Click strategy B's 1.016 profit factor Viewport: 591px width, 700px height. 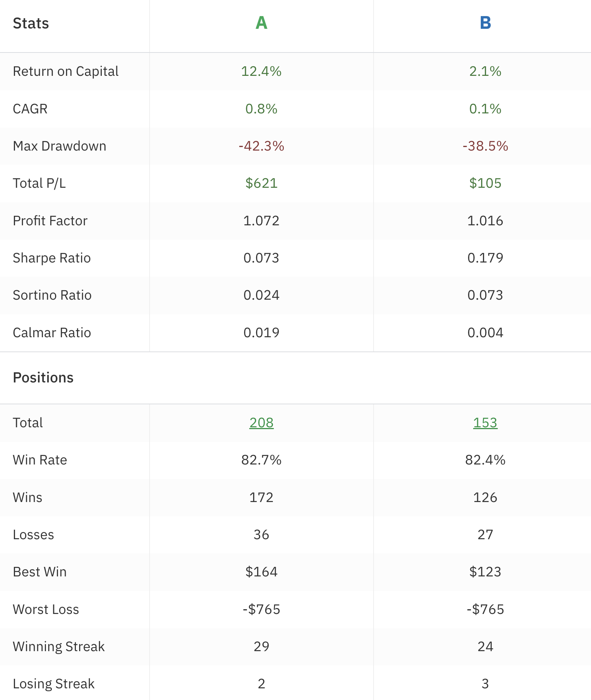click(x=485, y=221)
